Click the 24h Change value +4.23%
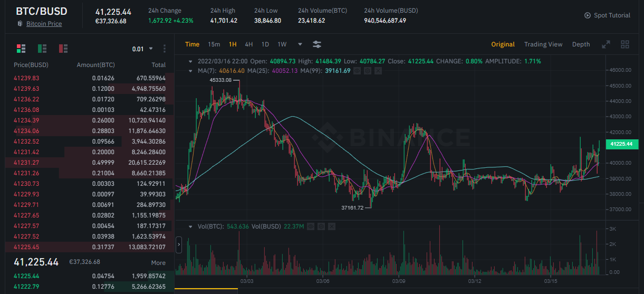The height and width of the screenshot is (294, 644). [183, 21]
